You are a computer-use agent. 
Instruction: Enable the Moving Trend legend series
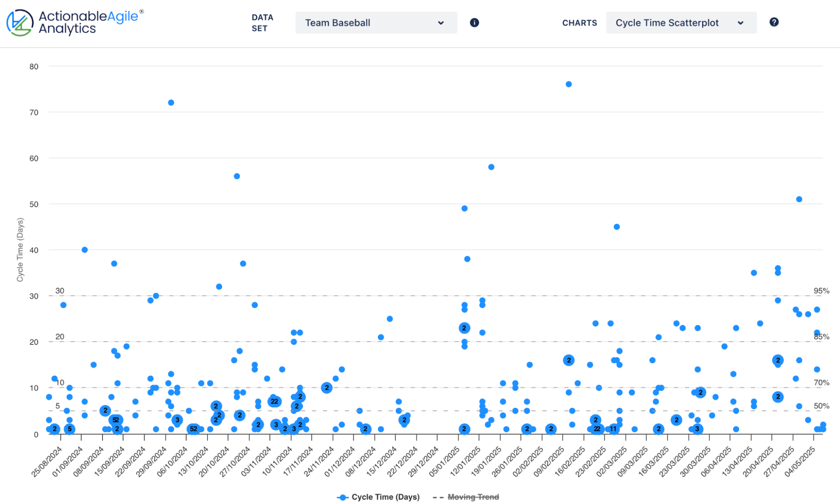(x=473, y=497)
